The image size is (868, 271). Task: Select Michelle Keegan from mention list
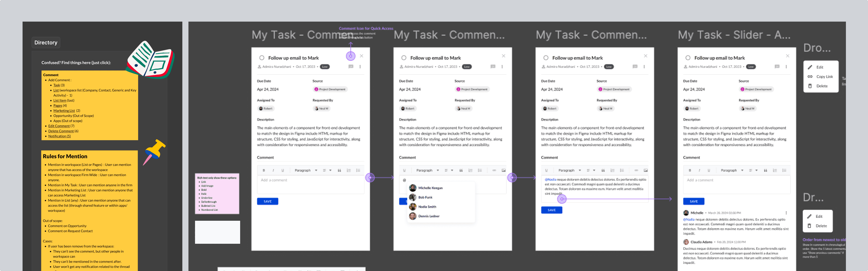pos(441,188)
